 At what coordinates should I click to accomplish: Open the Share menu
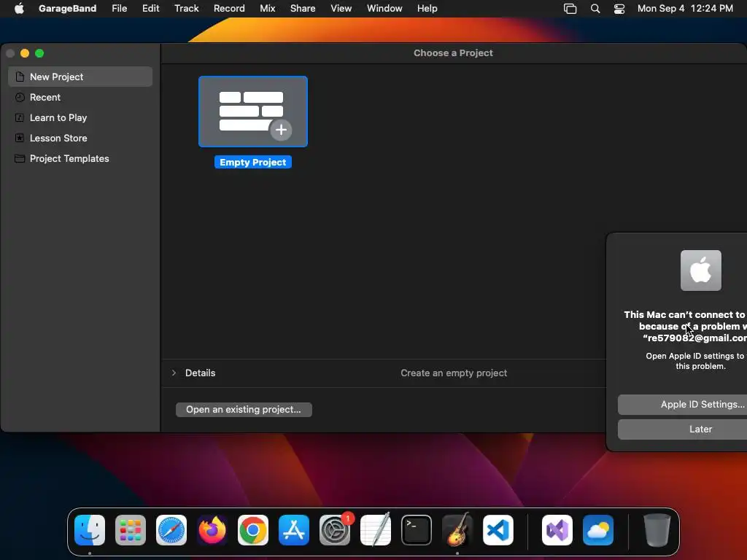[303, 8]
